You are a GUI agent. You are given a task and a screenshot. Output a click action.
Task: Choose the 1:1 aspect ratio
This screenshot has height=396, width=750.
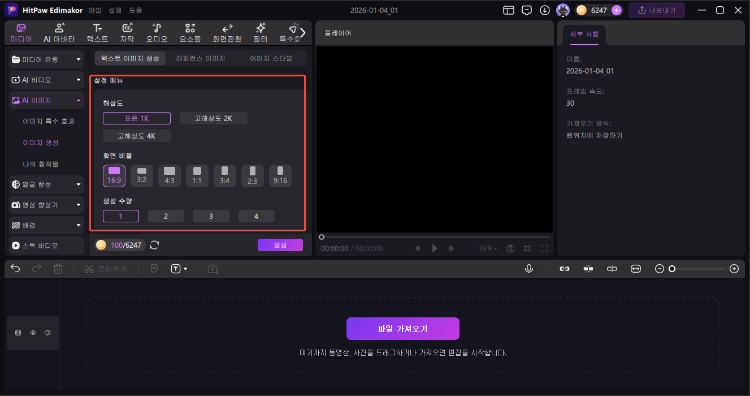[x=197, y=176]
